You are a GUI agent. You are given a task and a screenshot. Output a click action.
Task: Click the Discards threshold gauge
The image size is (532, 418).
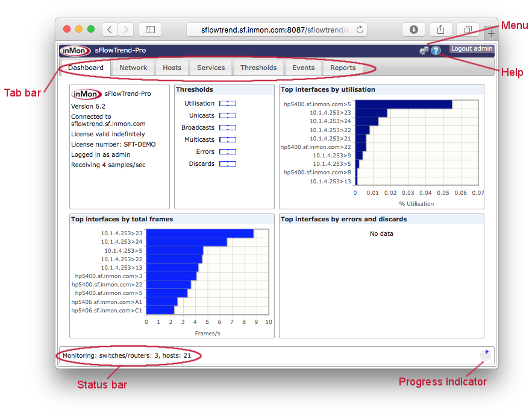[x=228, y=163]
